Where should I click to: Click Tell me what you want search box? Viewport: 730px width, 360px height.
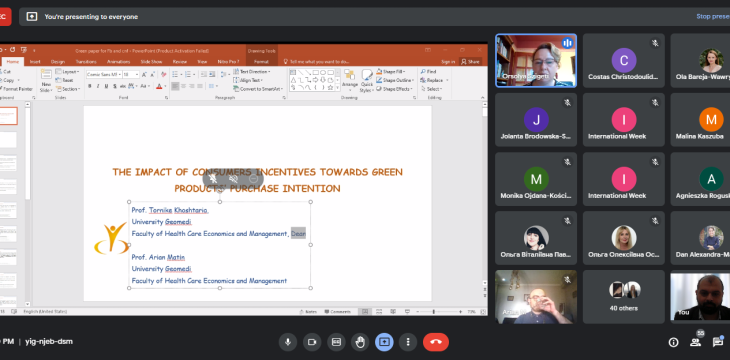[x=317, y=61]
